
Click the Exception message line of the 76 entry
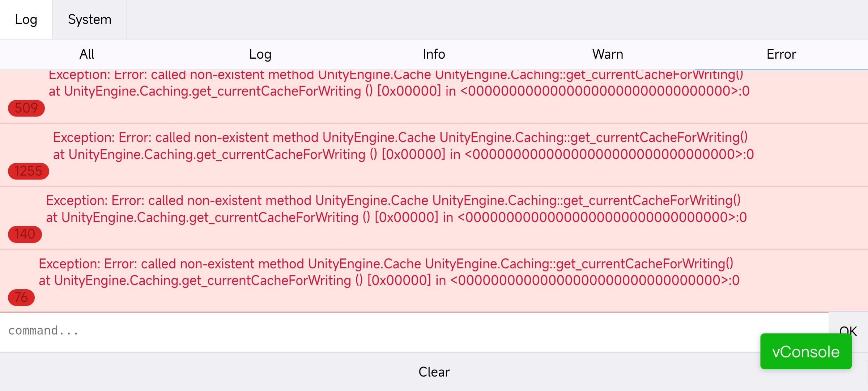[x=386, y=264]
